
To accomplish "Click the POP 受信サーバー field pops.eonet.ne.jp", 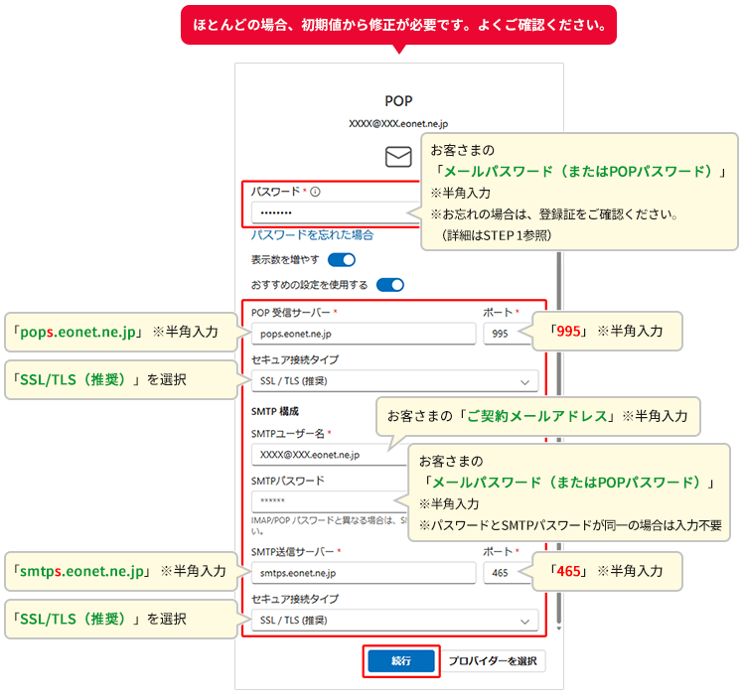I will [x=364, y=334].
